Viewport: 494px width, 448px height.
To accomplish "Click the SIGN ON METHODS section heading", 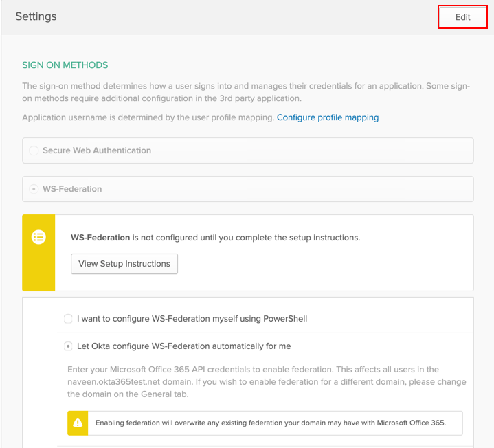I will pyautogui.click(x=65, y=65).
